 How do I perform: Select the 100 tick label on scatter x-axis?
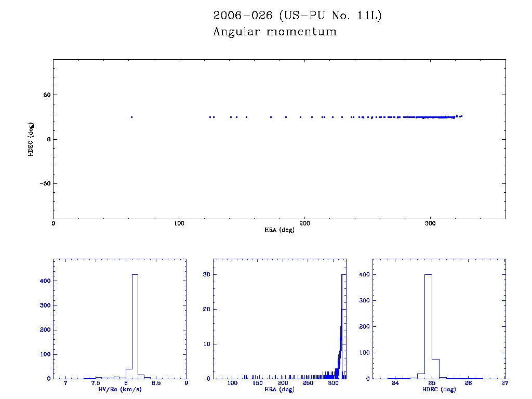(x=179, y=223)
